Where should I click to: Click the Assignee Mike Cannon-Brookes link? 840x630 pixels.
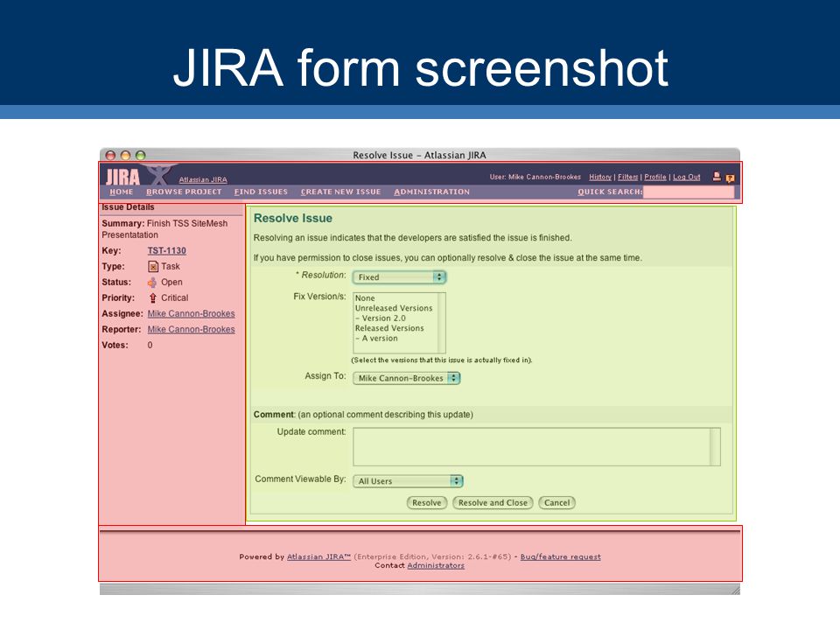(192, 314)
